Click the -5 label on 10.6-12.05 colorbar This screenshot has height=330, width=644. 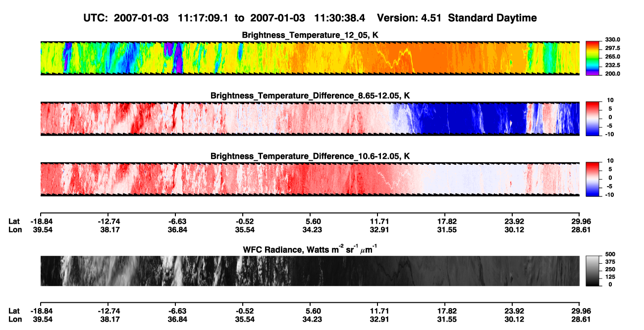(x=610, y=186)
